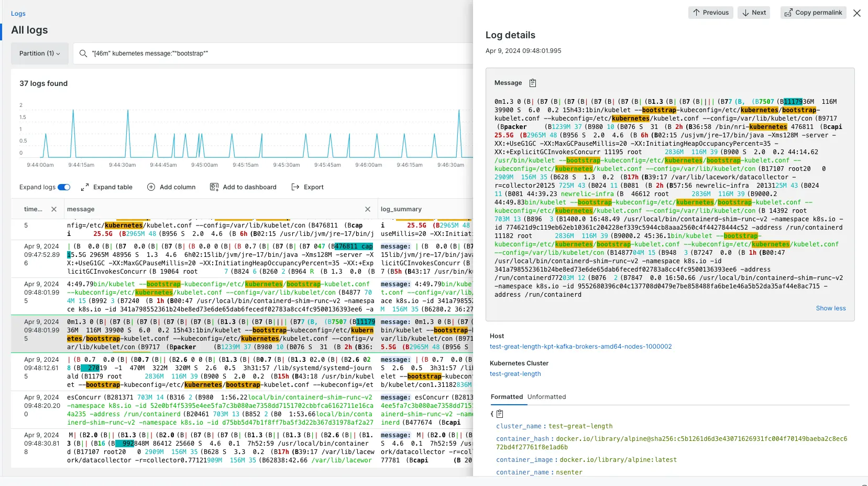Click the Expand table icon
This screenshot has width=868, height=486.
85,187
